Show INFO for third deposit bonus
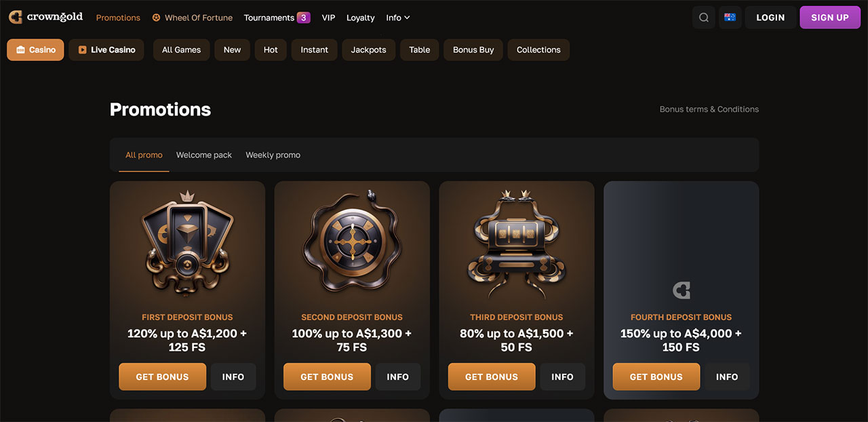The width and height of the screenshot is (868, 422). (562, 377)
